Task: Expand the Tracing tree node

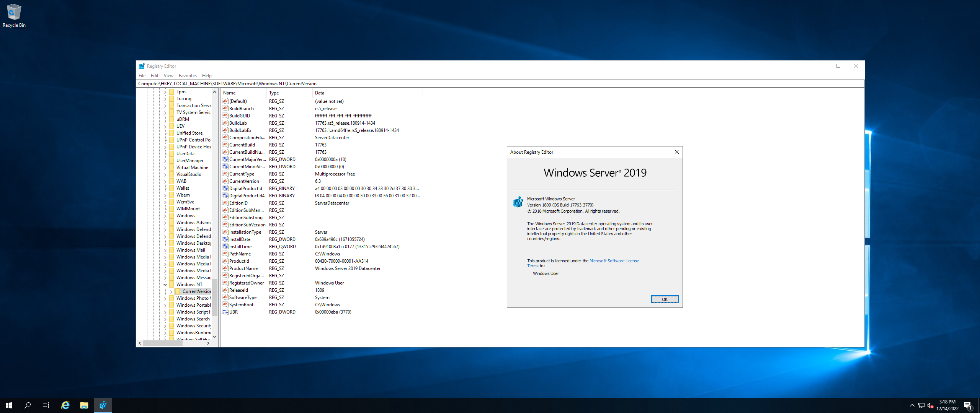Action: [165, 99]
